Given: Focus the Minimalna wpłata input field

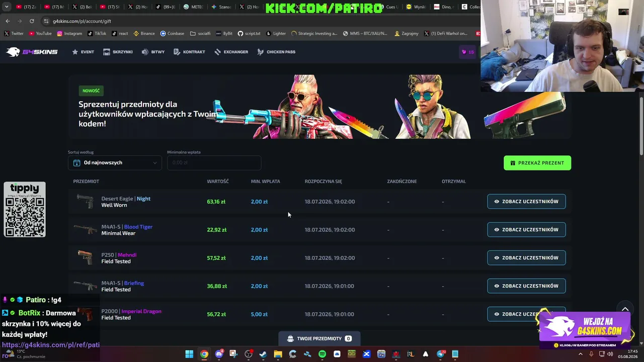Looking at the screenshot, I should coord(214,163).
